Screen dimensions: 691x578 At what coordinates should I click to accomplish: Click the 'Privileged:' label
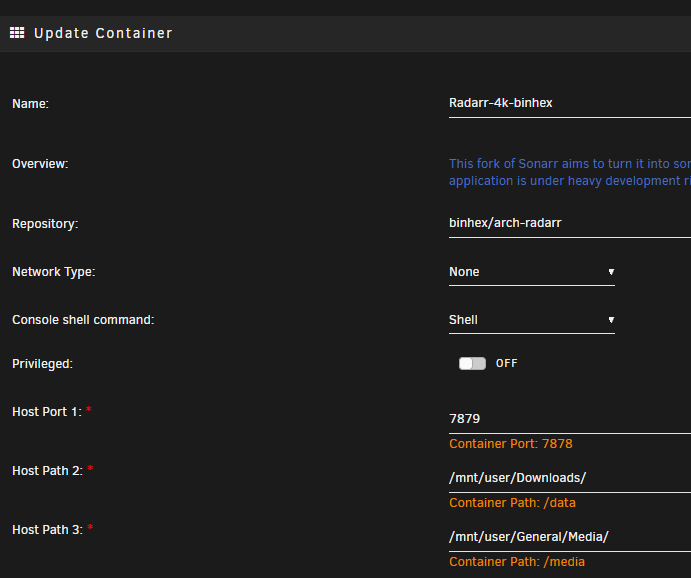[x=42, y=364]
